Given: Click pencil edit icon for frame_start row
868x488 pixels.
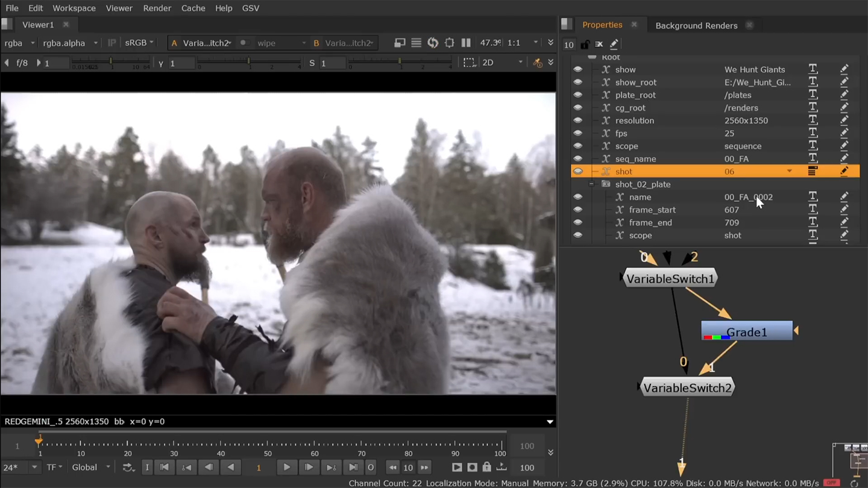Looking at the screenshot, I should click(x=844, y=210).
